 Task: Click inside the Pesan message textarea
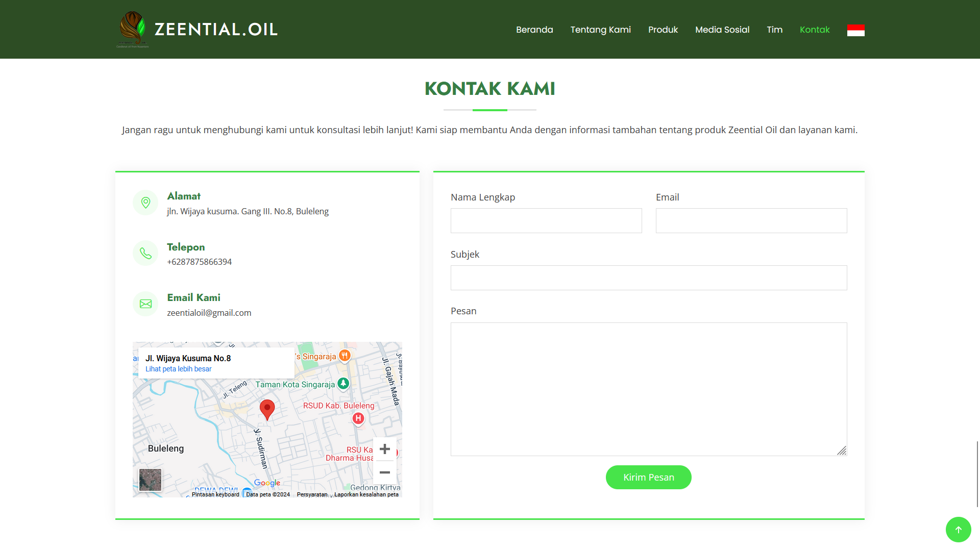point(648,389)
